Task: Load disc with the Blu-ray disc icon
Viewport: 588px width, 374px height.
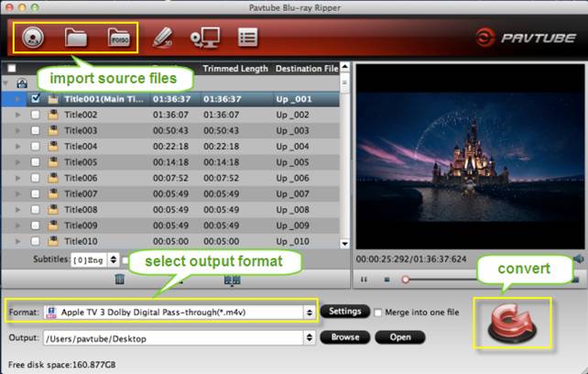Action: point(33,38)
